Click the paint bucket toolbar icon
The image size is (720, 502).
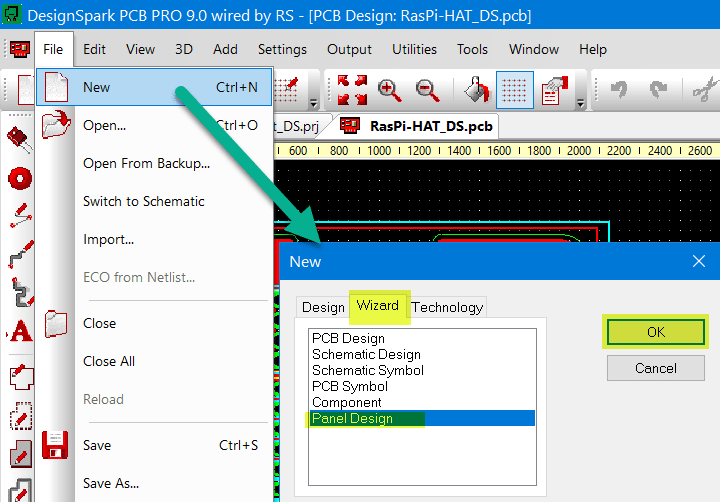pos(478,90)
